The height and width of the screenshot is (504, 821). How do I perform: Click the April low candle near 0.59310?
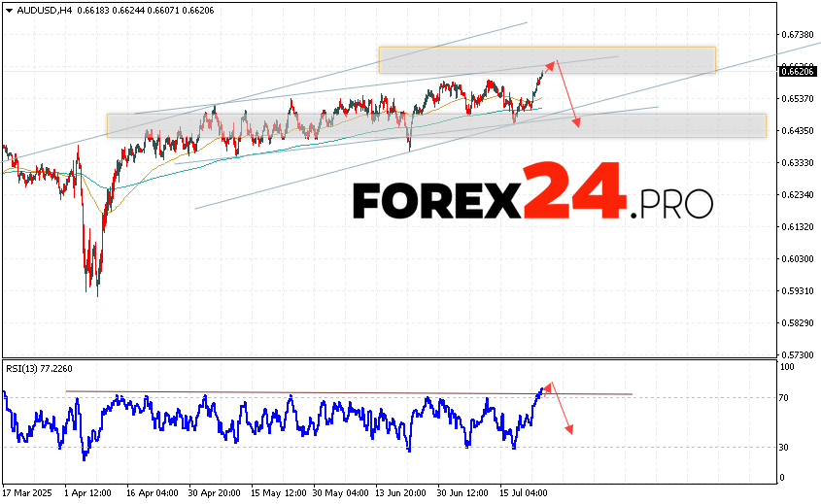[x=97, y=287]
